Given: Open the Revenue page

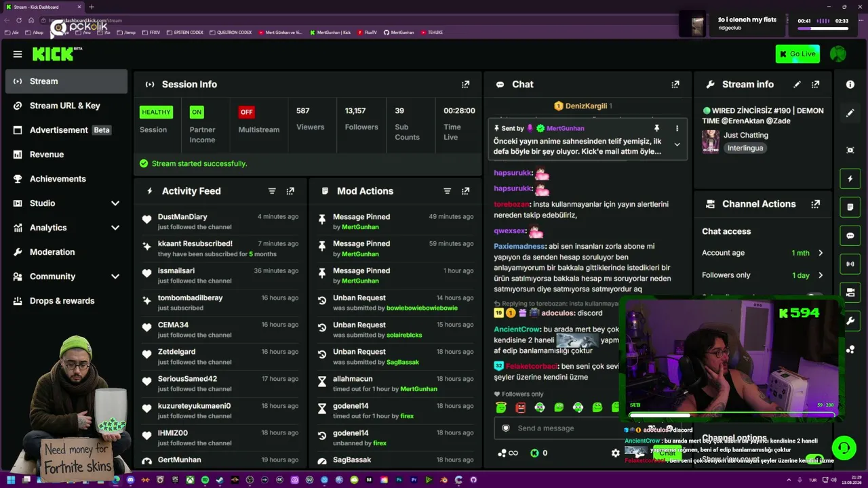Looking at the screenshot, I should (x=66, y=155).
